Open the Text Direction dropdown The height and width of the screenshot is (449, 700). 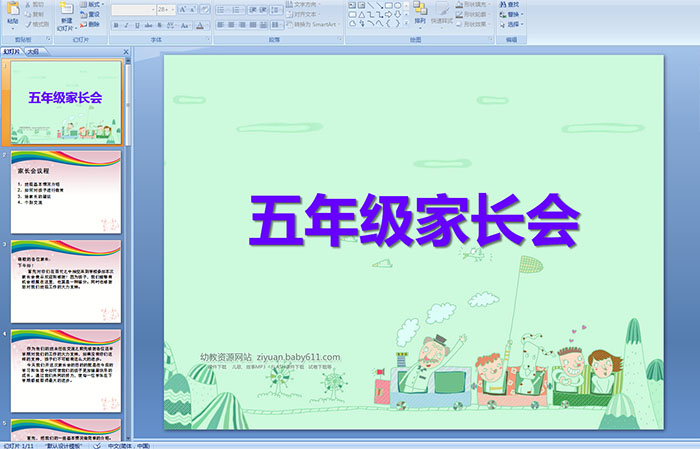point(304,4)
